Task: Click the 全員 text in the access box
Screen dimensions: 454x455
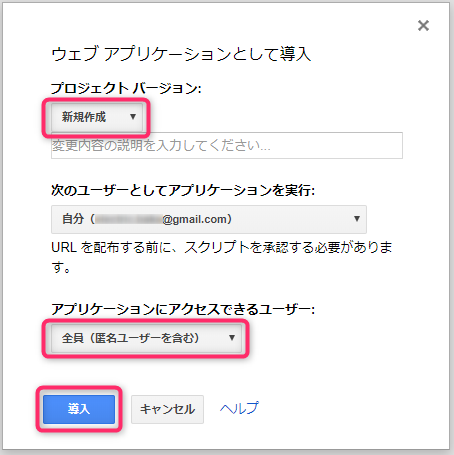Action: [72, 338]
